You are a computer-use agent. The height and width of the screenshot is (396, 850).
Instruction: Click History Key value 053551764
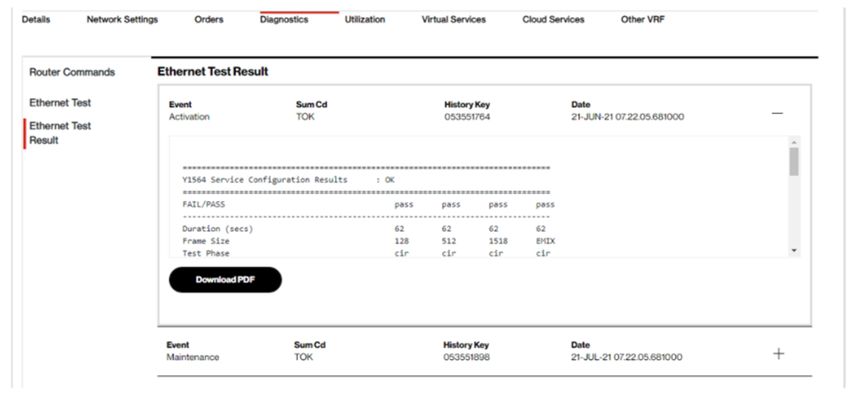(467, 116)
